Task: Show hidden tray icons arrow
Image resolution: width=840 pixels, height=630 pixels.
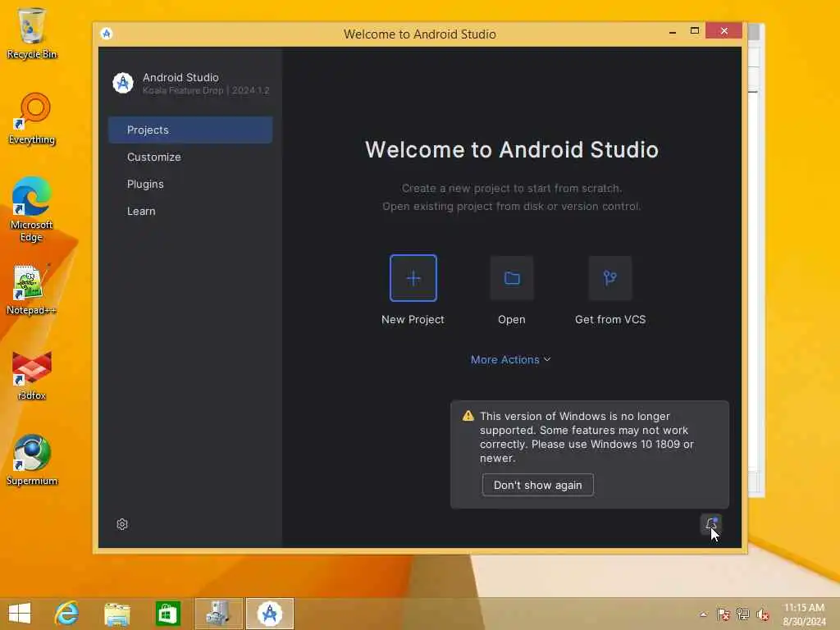Action: [703, 614]
